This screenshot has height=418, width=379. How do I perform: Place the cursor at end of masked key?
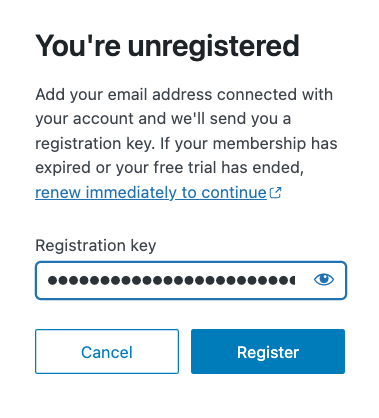click(295, 280)
